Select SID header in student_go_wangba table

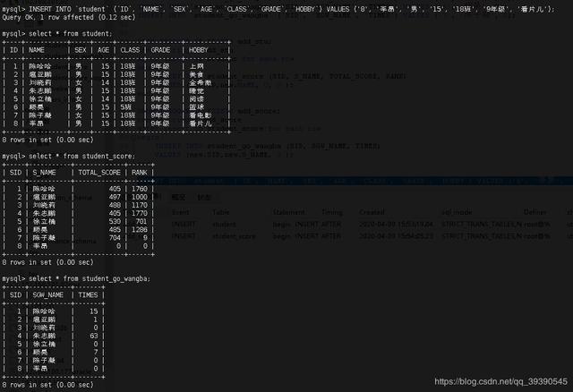pos(16,294)
